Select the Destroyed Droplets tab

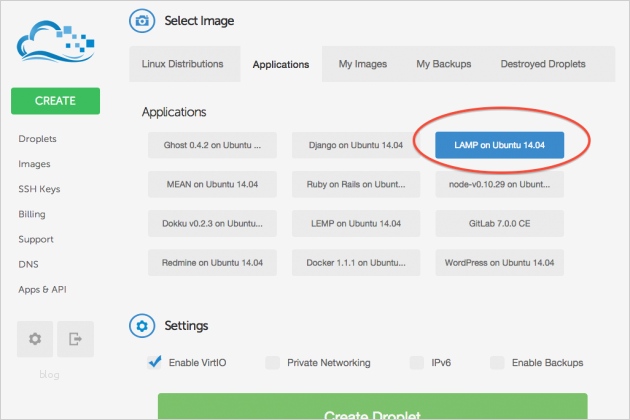(x=542, y=64)
